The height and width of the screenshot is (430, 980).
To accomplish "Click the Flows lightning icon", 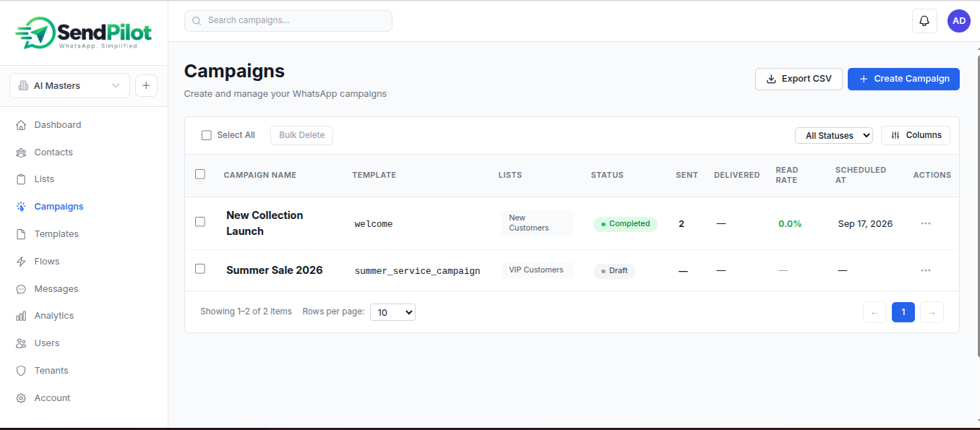I will 21,262.
